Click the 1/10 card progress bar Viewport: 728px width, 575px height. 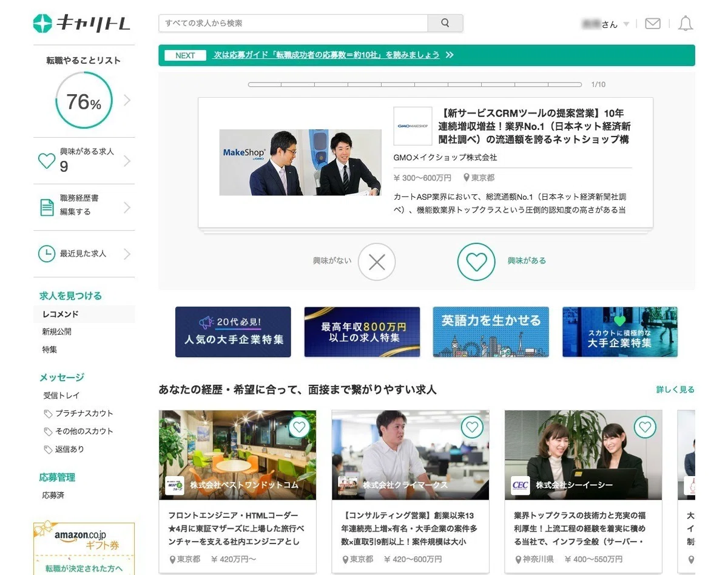(415, 84)
